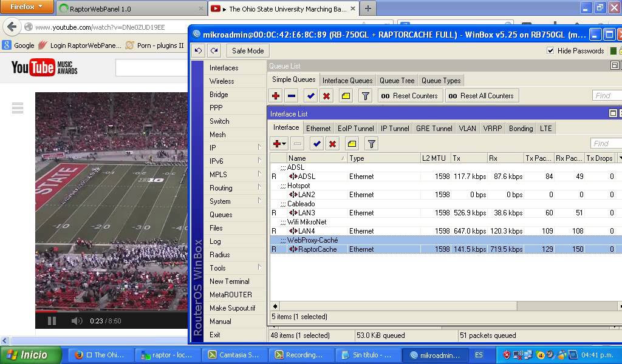Click the WinBox redo arrow icon

pyautogui.click(x=214, y=51)
